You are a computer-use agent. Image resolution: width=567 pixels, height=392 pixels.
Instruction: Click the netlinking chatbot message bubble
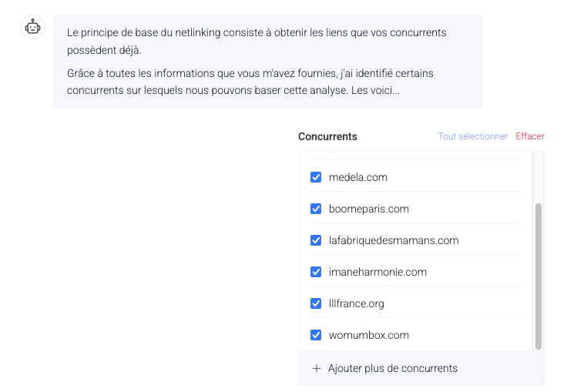coord(267,62)
